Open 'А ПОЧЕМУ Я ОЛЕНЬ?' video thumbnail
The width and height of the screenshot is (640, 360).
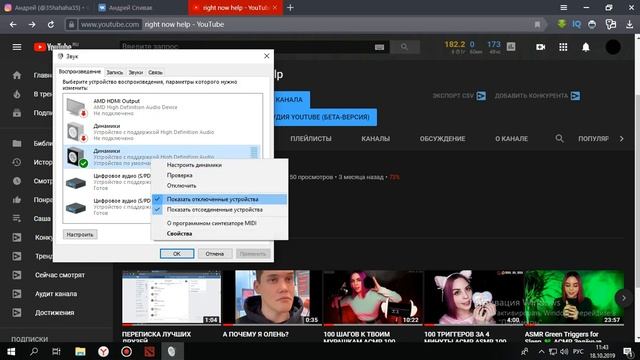coord(272,298)
